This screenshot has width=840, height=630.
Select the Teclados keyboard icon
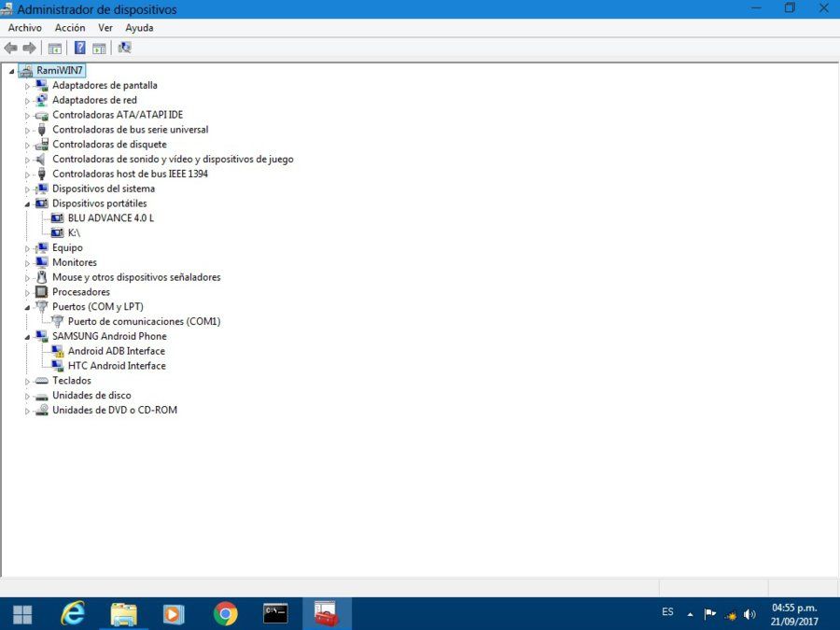(x=41, y=381)
